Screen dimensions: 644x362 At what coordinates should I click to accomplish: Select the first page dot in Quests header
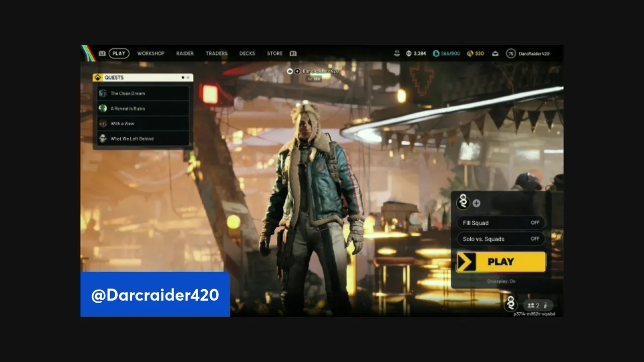pyautogui.click(x=183, y=77)
